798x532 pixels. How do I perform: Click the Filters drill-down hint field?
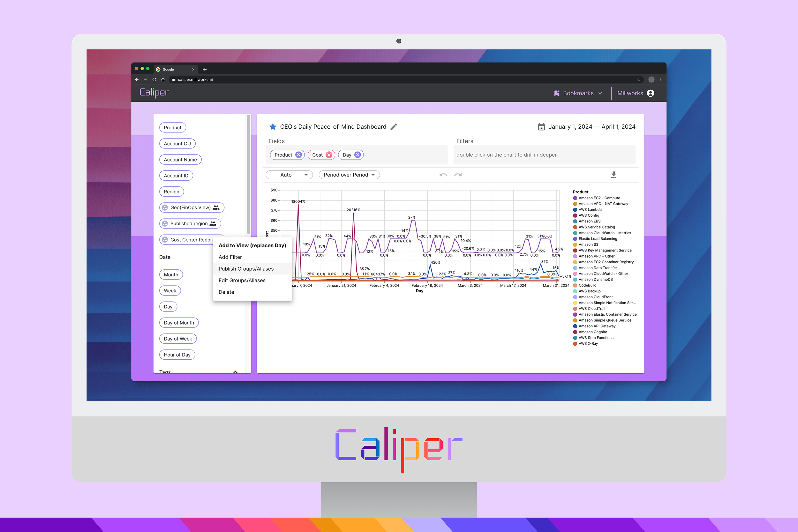click(544, 155)
